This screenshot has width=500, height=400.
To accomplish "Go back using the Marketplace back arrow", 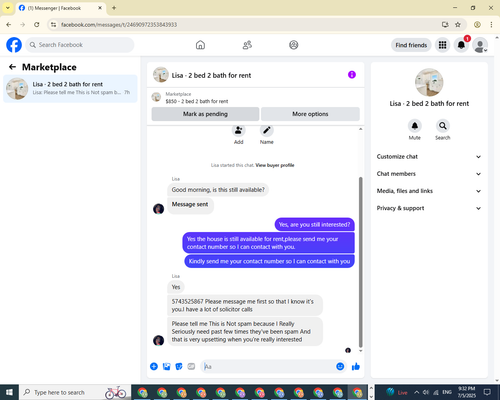I will (x=12, y=67).
